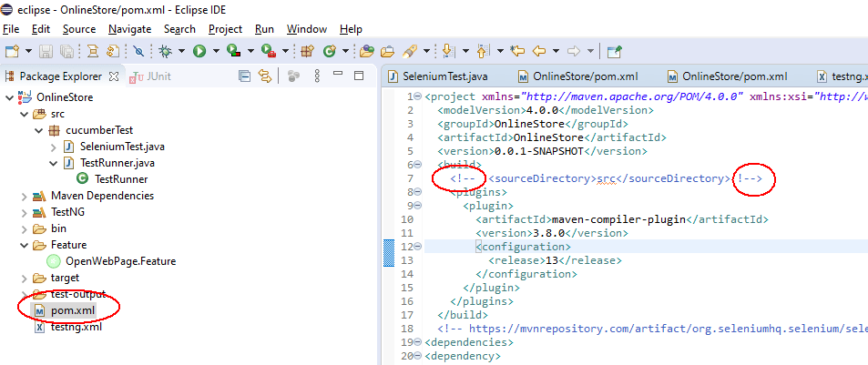Click Collapse All in Package Explorer
This screenshot has height=365, width=868.
pos(244,76)
